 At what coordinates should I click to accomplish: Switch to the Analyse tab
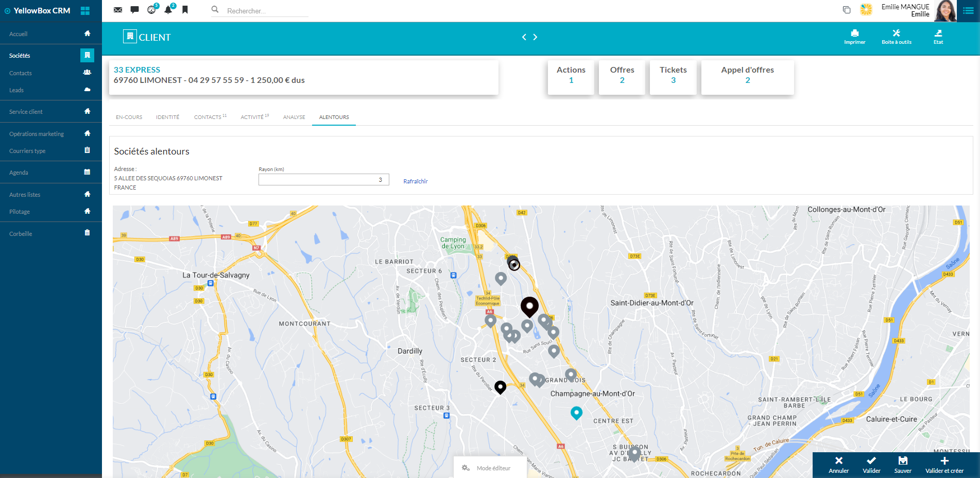294,117
